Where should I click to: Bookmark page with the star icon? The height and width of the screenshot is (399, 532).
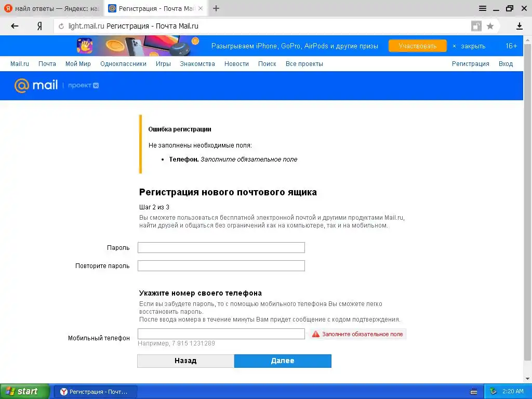[x=490, y=26]
